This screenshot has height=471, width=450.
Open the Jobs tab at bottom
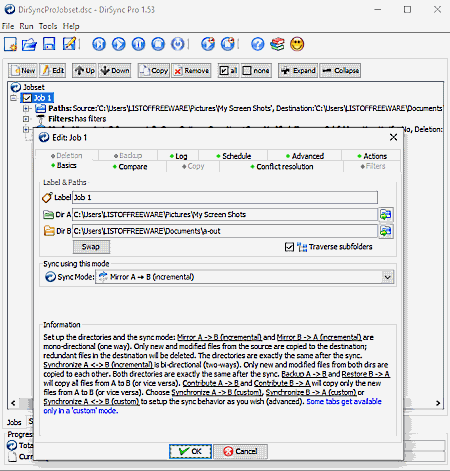tap(14, 423)
